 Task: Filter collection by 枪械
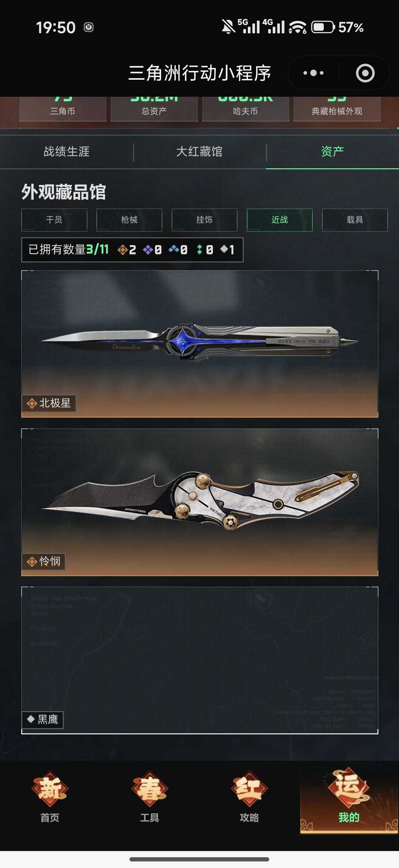point(129,220)
